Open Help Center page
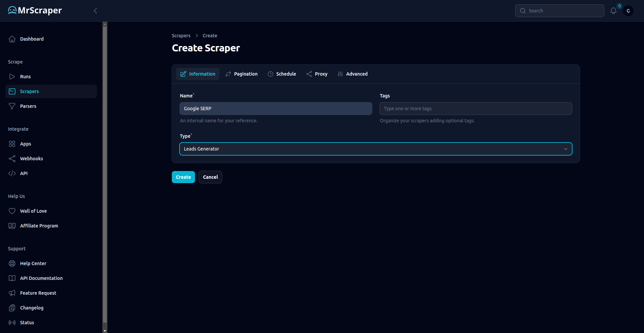Screen dimensions: 644x333 point(51,263)
